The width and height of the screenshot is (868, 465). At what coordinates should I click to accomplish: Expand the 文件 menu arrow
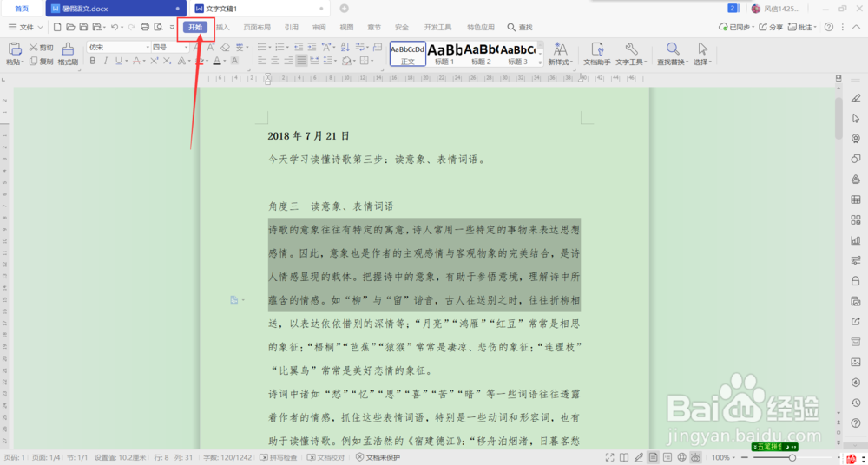[x=41, y=27]
